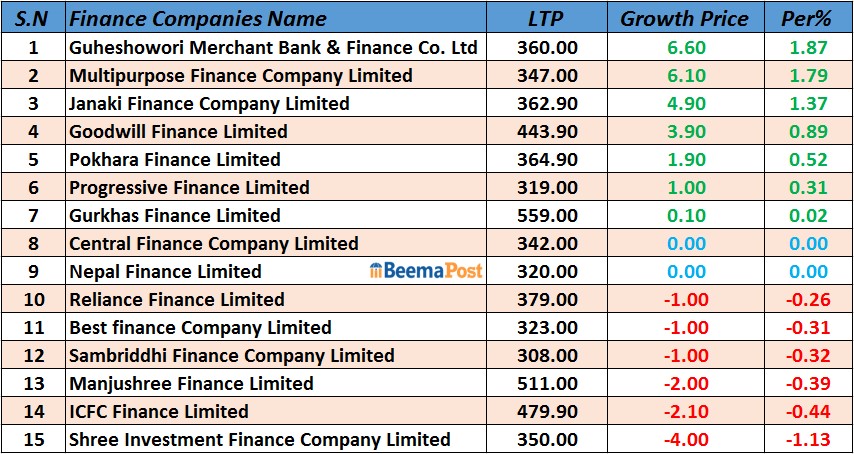
Task: Select the Finance Companies Name header
Action: point(198,18)
